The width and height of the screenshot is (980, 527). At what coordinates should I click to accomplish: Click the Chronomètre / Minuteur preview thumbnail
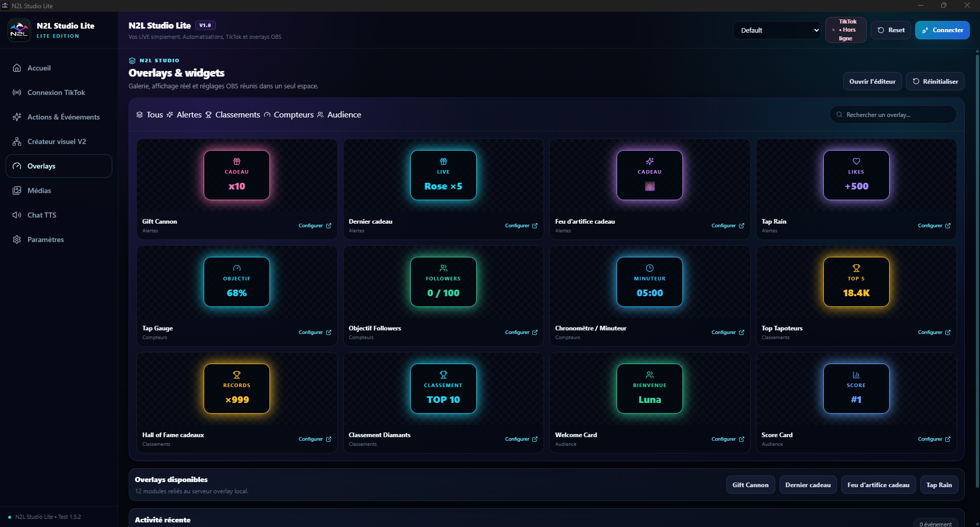pos(650,282)
